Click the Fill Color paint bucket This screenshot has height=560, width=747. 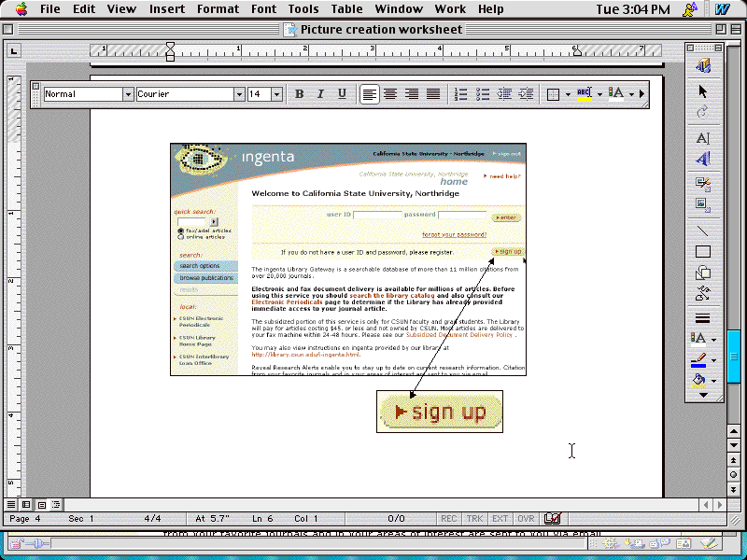click(x=698, y=381)
